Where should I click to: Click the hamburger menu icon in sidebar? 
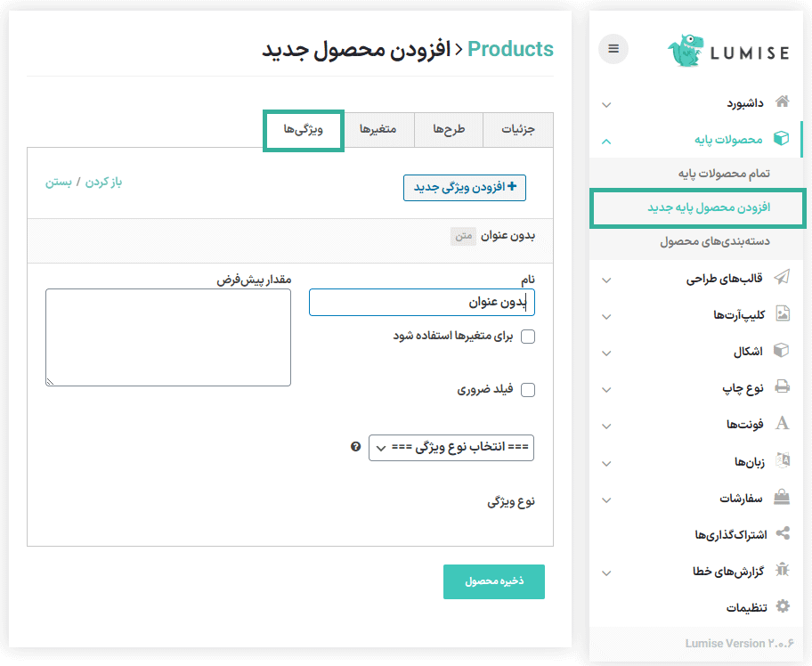[613, 49]
